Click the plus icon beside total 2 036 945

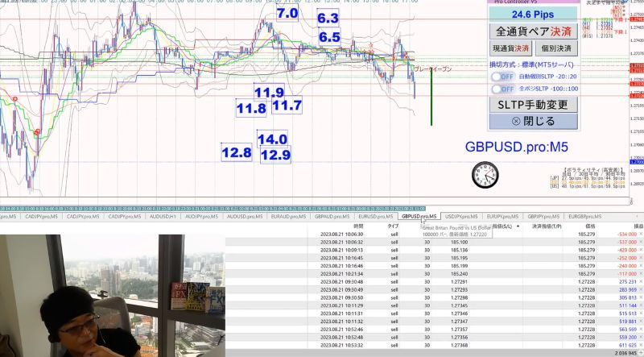tap(641, 353)
